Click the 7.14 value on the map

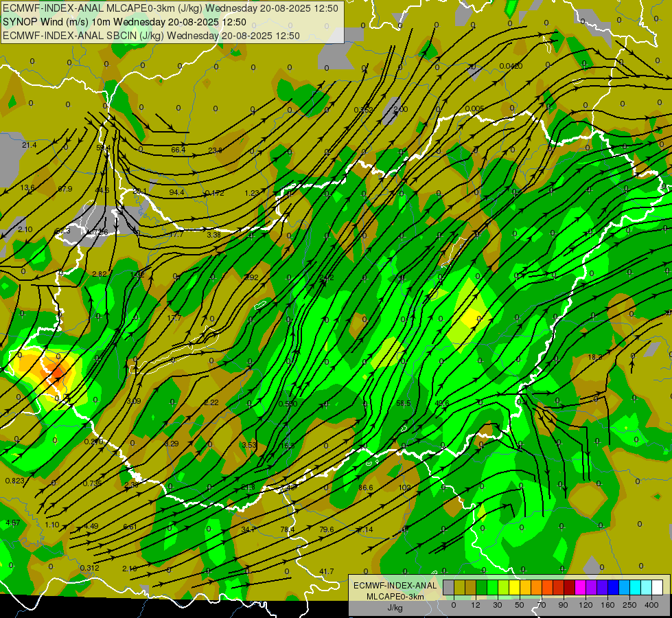click(x=366, y=529)
